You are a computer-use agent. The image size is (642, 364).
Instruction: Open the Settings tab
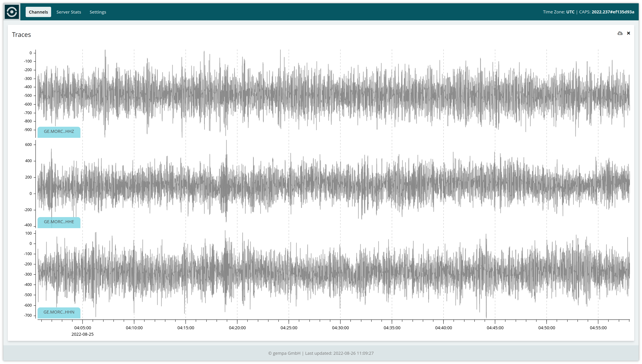[x=98, y=12]
